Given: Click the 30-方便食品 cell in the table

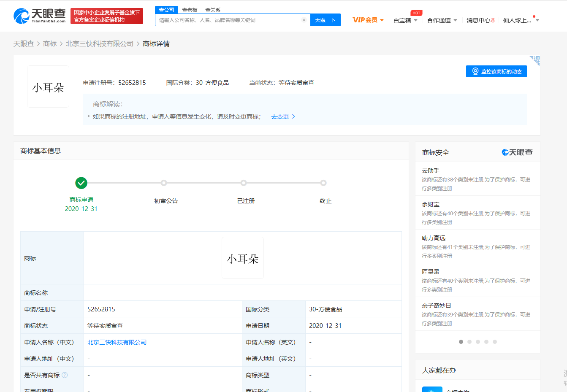Looking at the screenshot, I should 353,309.
